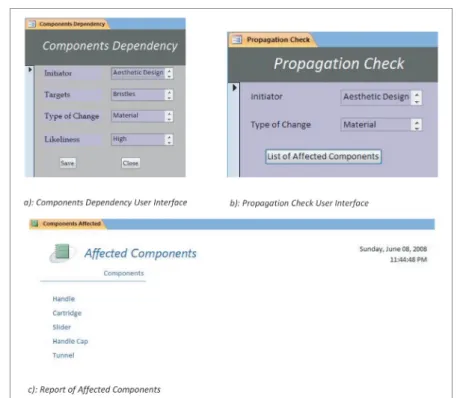Open the Targets dropdown showing Bristles
Screen dimensions: 460x398
[x=169, y=95]
